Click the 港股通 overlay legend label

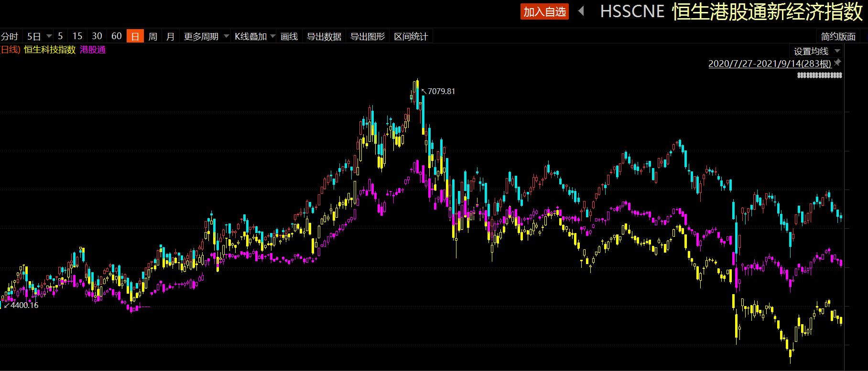click(x=93, y=50)
